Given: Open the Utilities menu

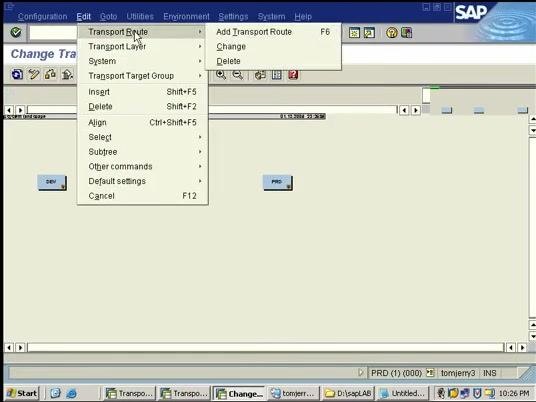Looking at the screenshot, I should [x=140, y=16].
